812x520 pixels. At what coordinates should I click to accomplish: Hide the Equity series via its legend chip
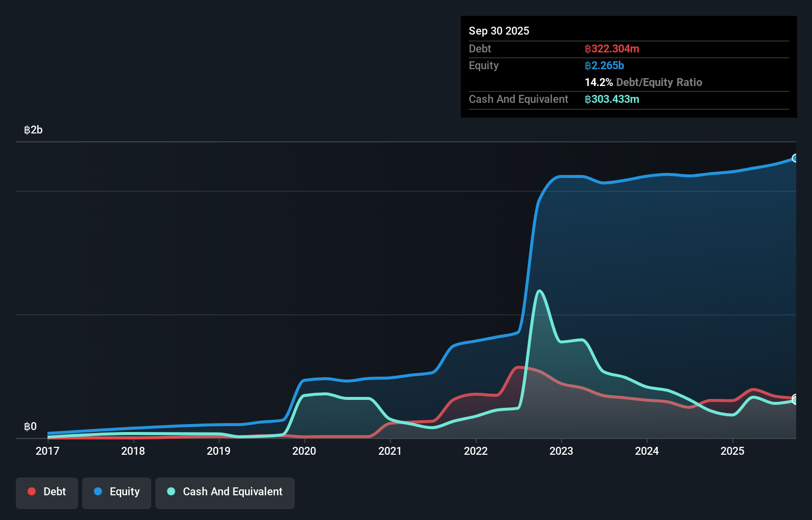coord(116,493)
